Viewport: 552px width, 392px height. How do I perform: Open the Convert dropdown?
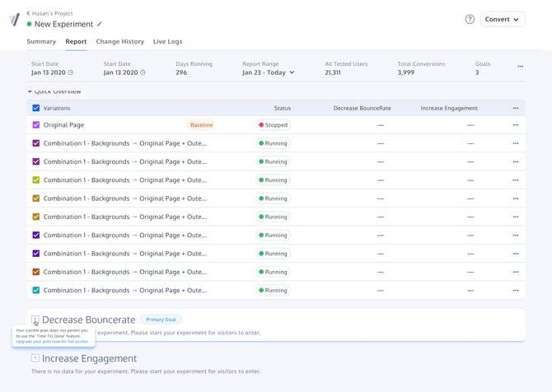[x=503, y=19]
